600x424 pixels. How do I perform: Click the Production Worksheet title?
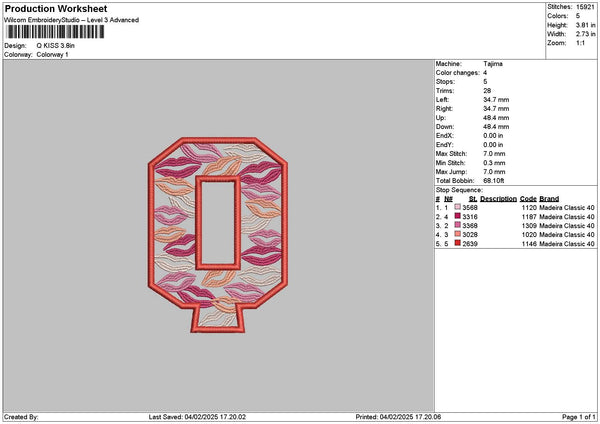(56, 8)
